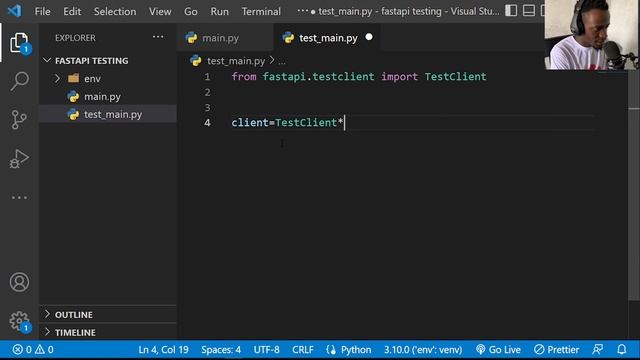The height and width of the screenshot is (360, 640).
Task: Select the test_main.py editor tab
Action: click(328, 38)
